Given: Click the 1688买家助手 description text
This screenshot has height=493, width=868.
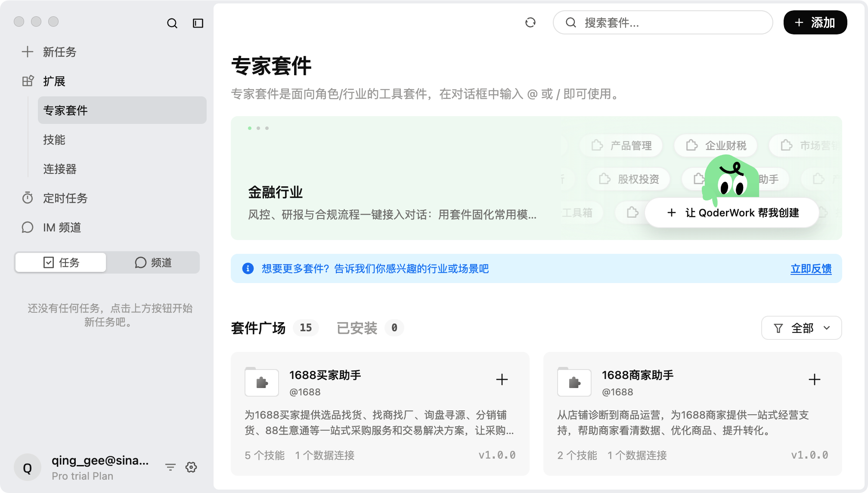Looking at the screenshot, I should click(x=379, y=422).
